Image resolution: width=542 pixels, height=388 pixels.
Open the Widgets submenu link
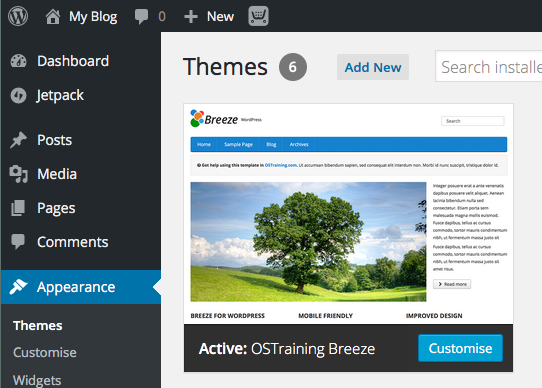(x=37, y=380)
